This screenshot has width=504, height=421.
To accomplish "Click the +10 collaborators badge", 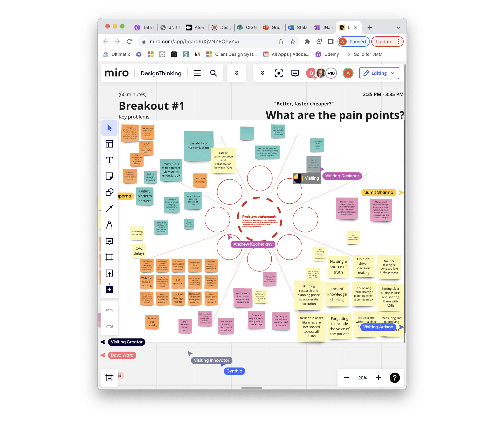I will point(331,73).
